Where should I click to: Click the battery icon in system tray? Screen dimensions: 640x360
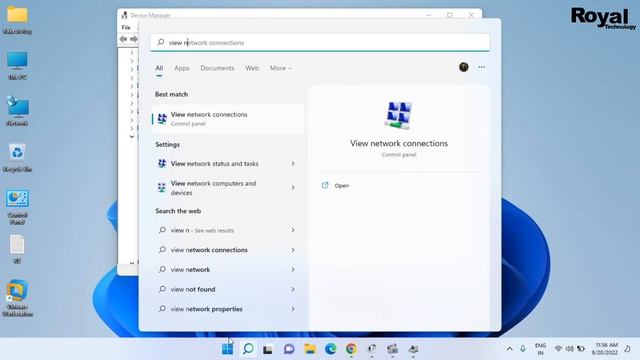tap(580, 349)
